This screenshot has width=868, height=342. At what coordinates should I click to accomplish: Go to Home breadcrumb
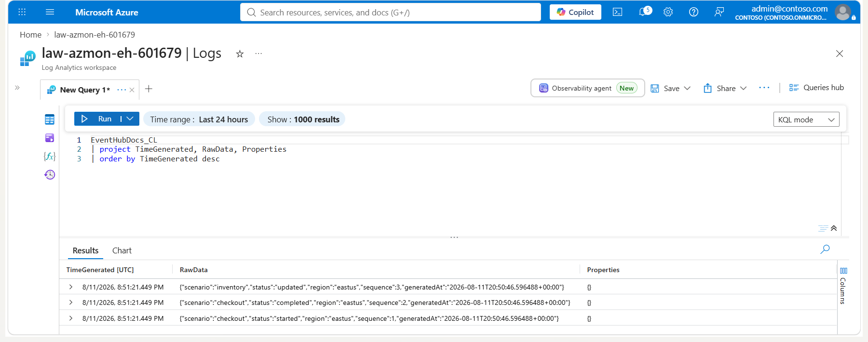30,35
